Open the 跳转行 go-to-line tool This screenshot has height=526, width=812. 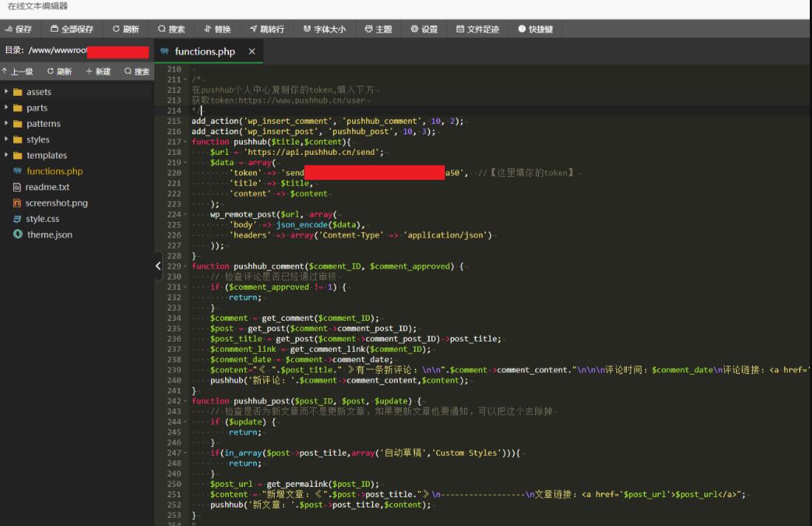point(267,29)
